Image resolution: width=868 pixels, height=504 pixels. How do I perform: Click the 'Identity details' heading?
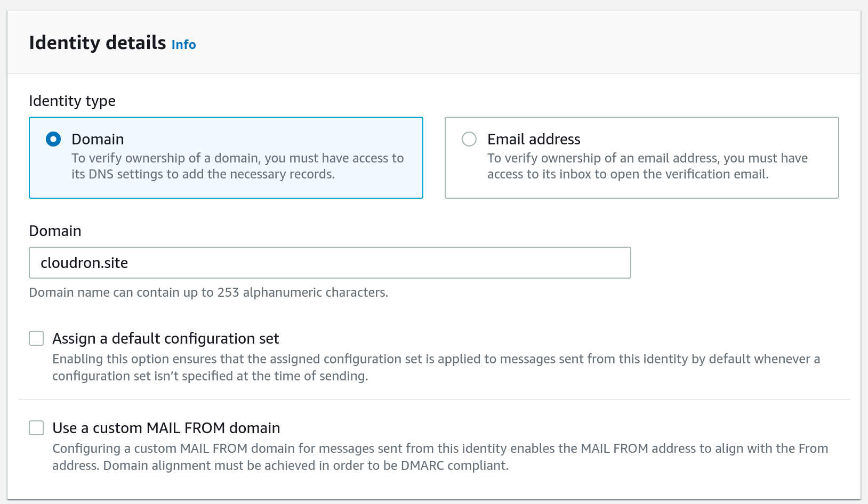click(x=98, y=43)
